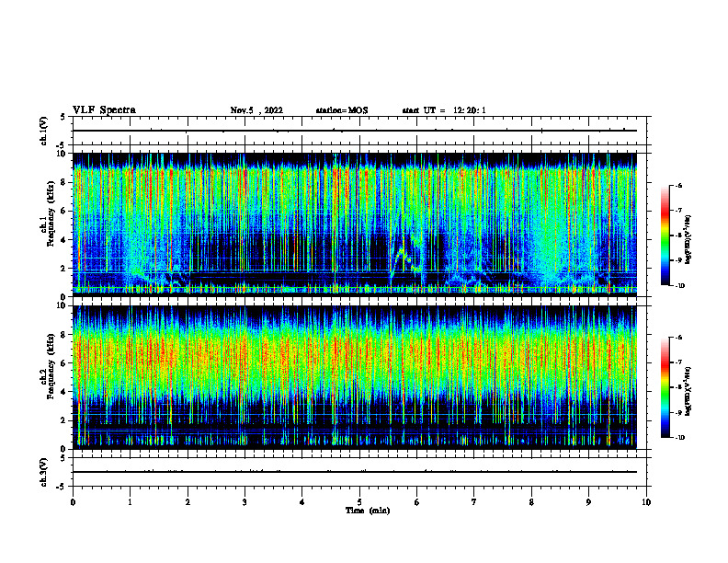
Task: Click the "station=MOS" header label
Action: 342,110
